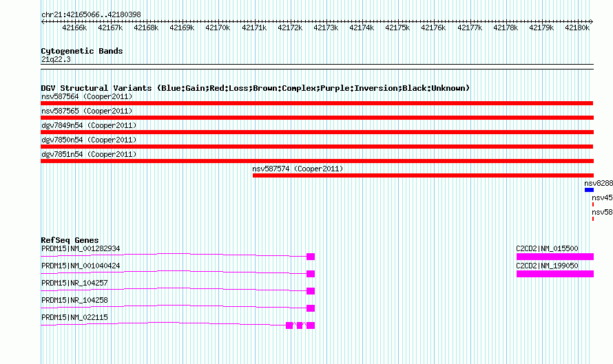This screenshot has height=364, width=613.
Task: Click the nsv587574 (Cooper2011) label
Action: pos(298,169)
